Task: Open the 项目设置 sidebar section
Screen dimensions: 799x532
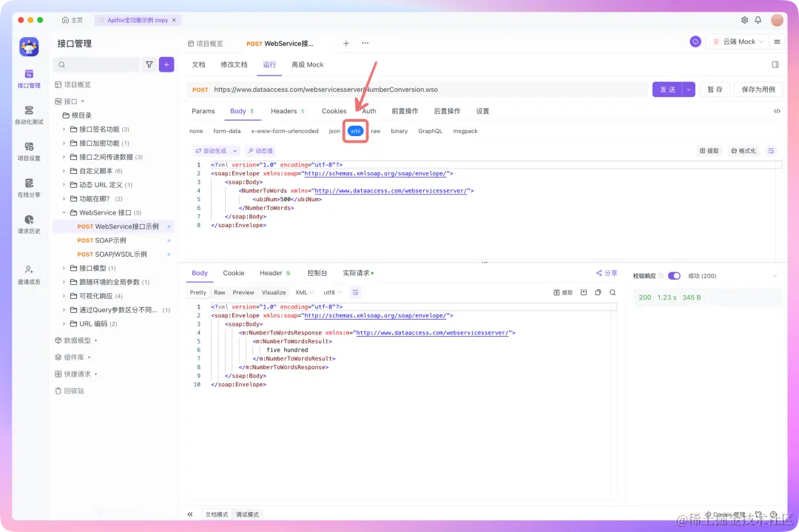Action: tap(29, 152)
